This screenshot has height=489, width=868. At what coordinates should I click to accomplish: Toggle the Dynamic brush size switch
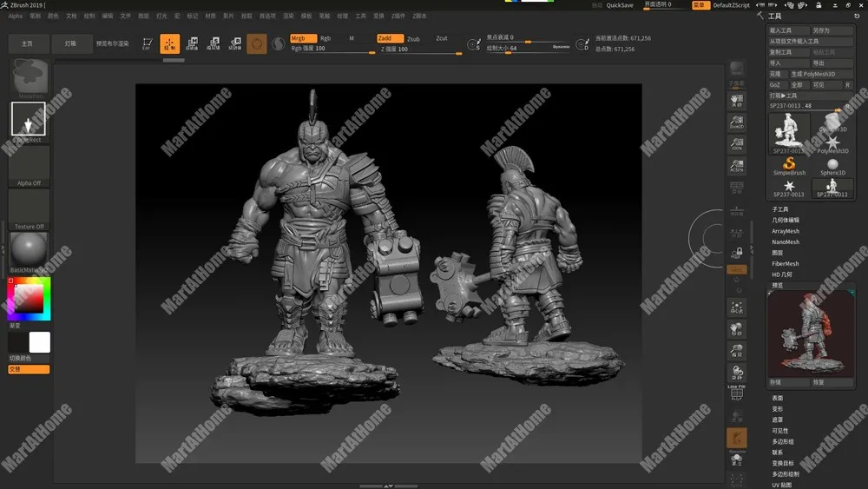tap(561, 47)
